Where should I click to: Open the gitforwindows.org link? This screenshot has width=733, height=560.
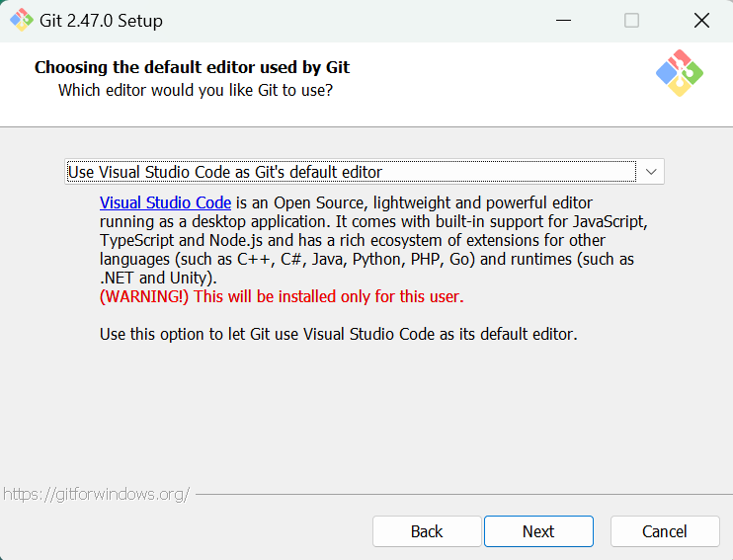click(x=96, y=494)
